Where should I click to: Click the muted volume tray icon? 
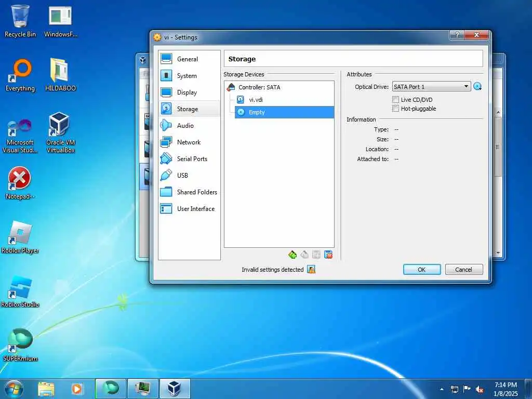coord(480,389)
